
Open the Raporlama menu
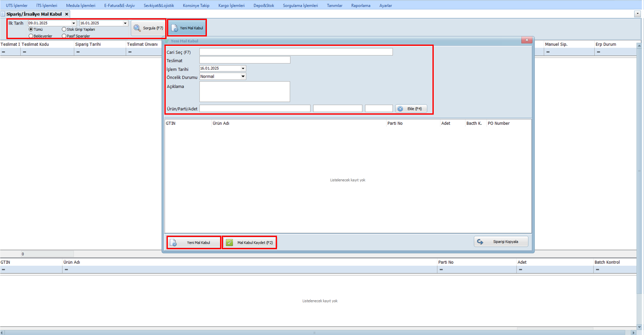click(361, 6)
